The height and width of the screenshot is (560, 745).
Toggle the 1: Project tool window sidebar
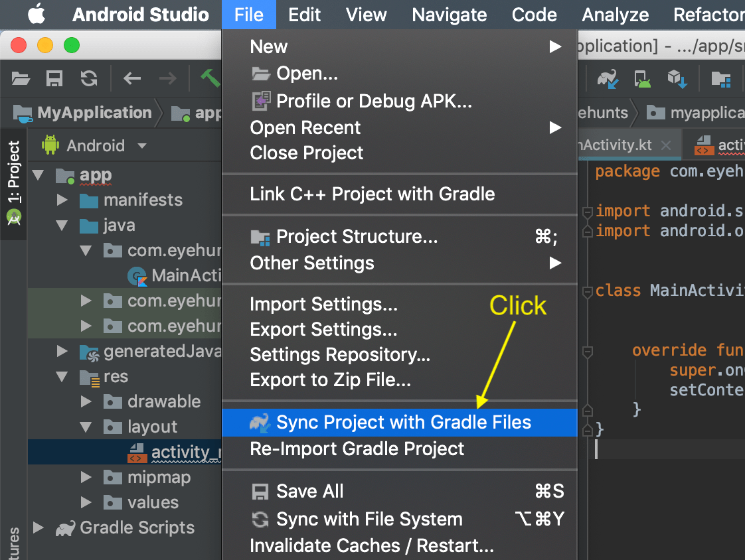click(15, 173)
